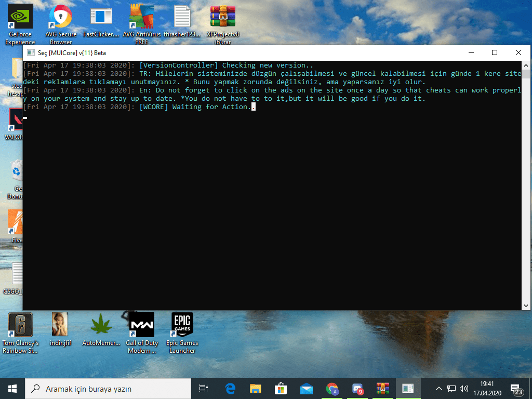Viewport: 532px width, 399px height.
Task: Click the MUICore console taskbar button
Action: tap(408, 389)
